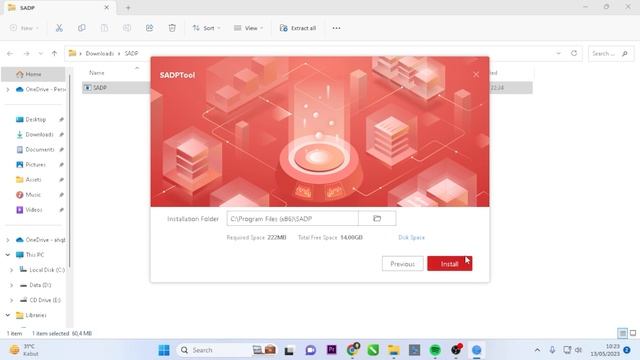Switch to Details view layout icon
640x360 pixels.
click(x=622, y=333)
